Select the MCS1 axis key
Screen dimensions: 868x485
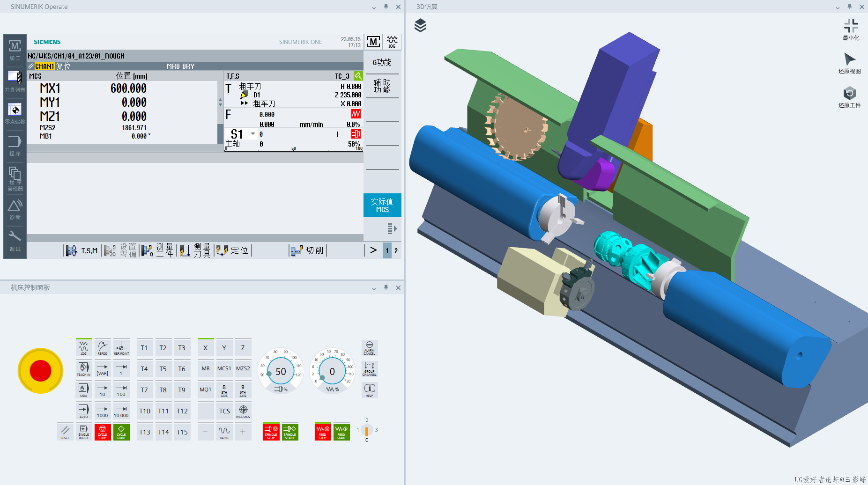[x=224, y=369]
